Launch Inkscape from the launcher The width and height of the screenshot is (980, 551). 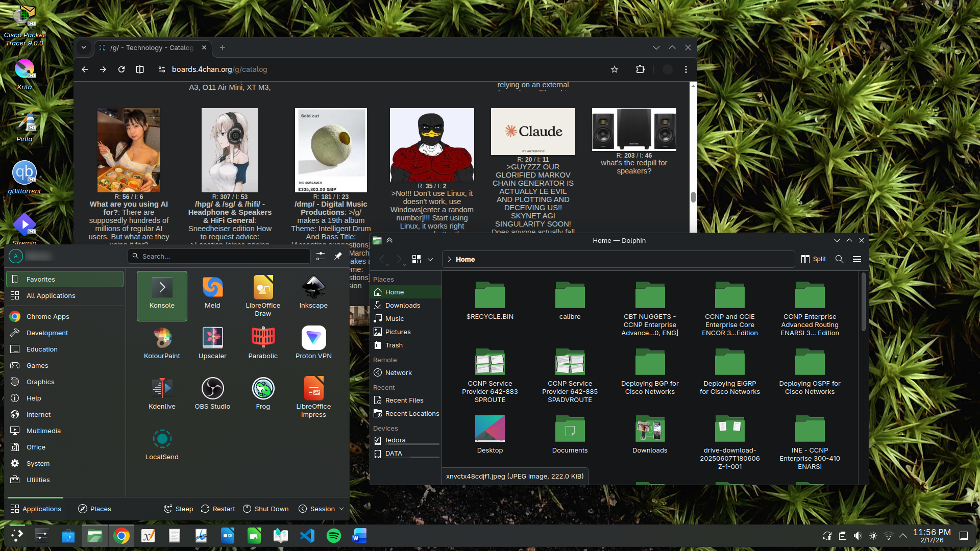coord(313,292)
